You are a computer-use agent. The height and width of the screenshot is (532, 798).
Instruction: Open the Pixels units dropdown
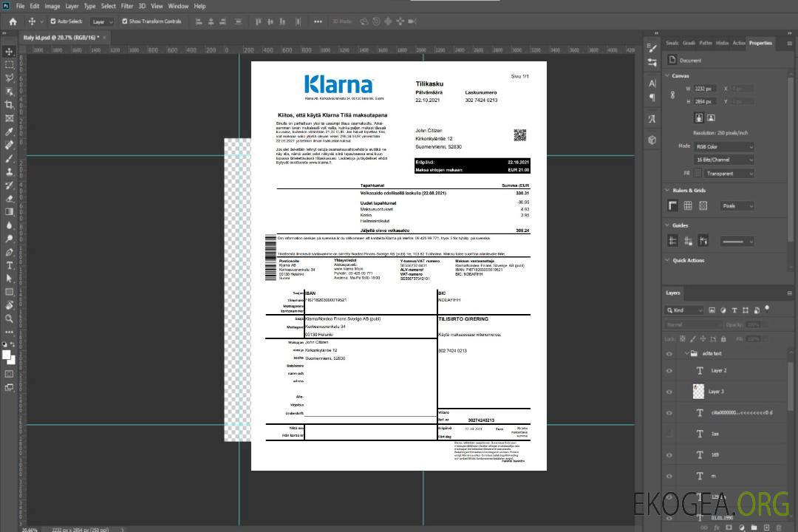pyautogui.click(x=737, y=206)
